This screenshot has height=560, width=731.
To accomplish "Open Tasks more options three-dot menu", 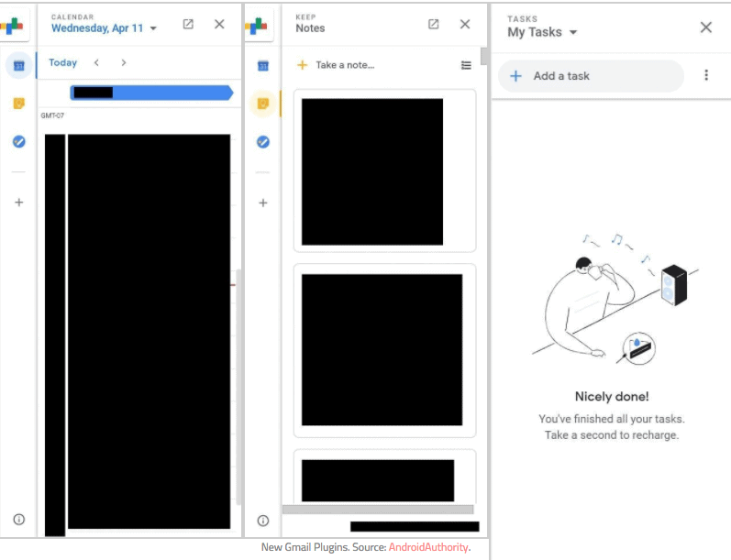I will click(x=706, y=75).
